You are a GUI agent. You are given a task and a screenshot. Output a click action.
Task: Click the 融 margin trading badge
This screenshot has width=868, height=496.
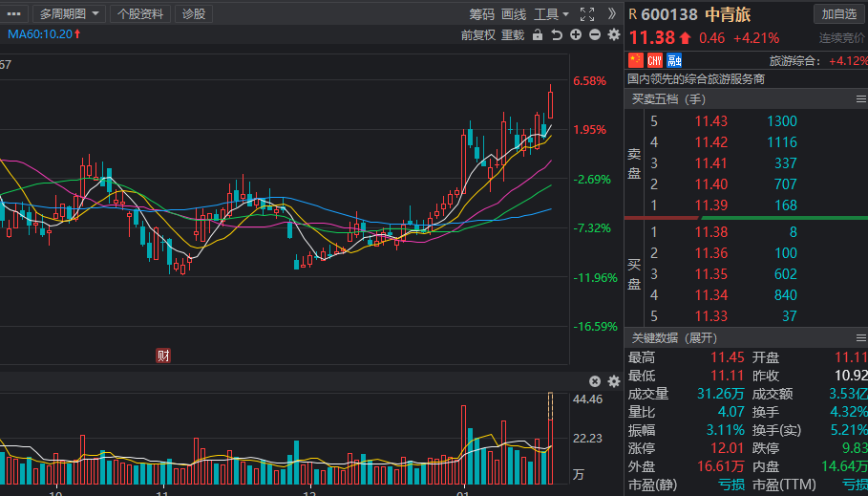click(x=674, y=61)
